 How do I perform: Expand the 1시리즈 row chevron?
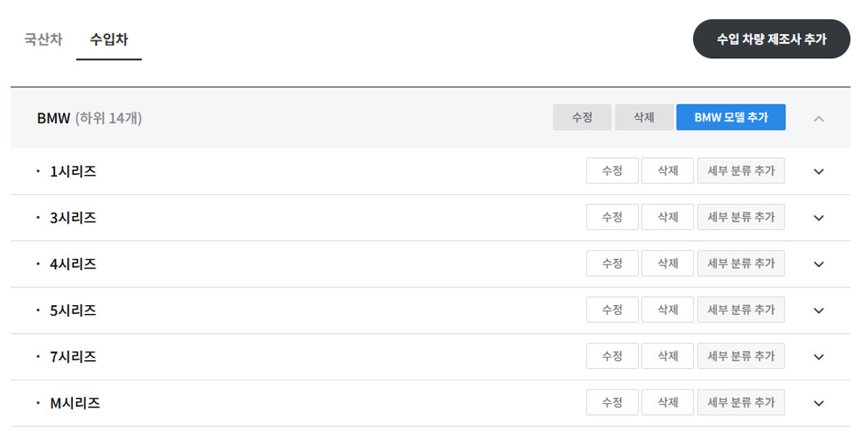coord(819,172)
